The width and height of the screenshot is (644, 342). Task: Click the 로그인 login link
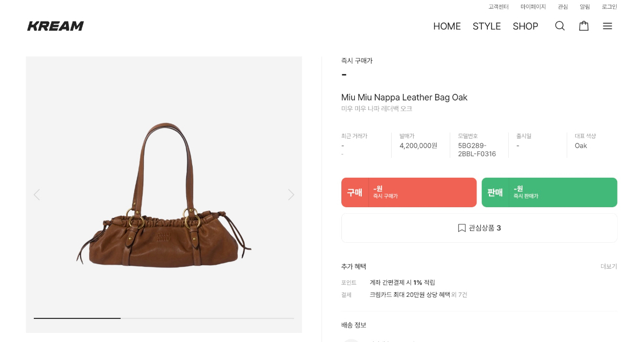(609, 7)
